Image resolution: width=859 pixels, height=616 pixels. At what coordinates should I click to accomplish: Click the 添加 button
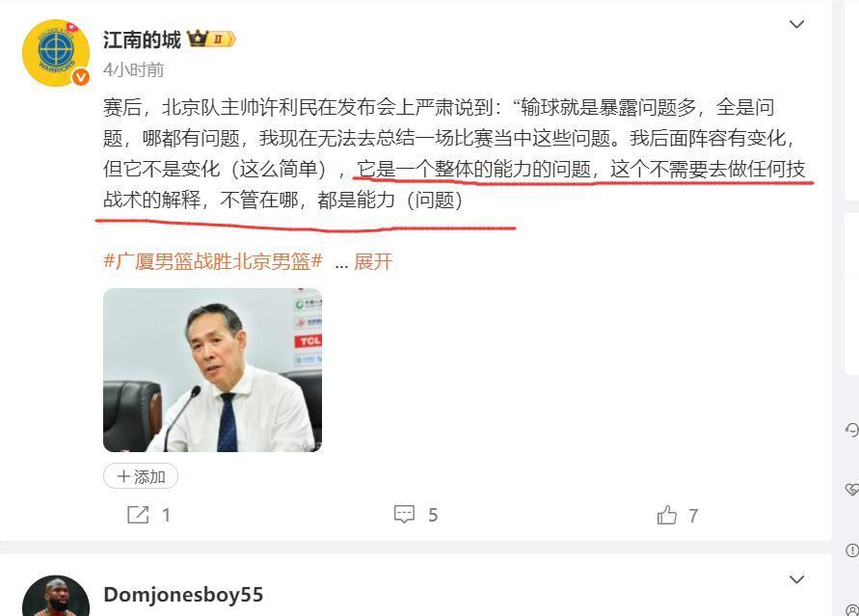141,476
